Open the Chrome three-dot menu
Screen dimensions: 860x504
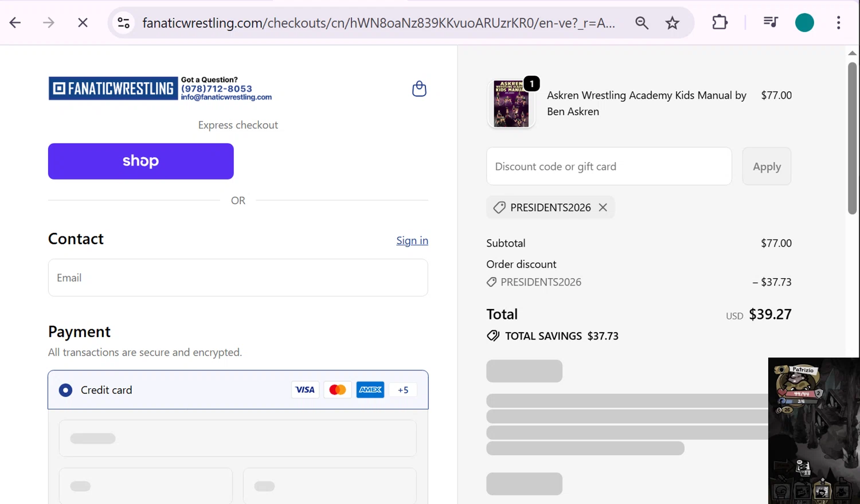pos(838,22)
